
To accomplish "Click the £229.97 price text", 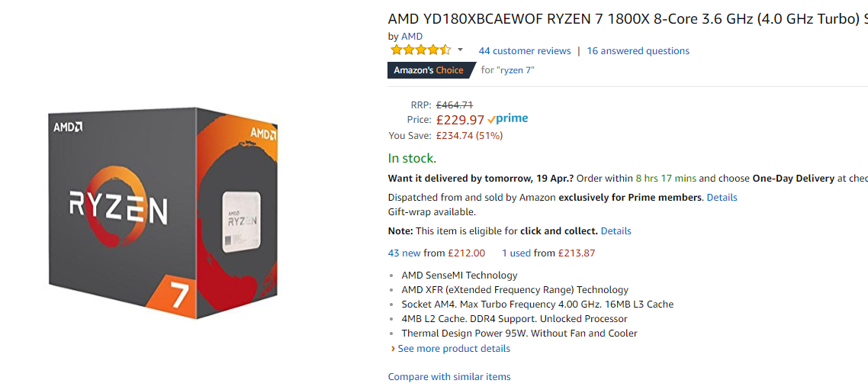I will pyautogui.click(x=461, y=120).
